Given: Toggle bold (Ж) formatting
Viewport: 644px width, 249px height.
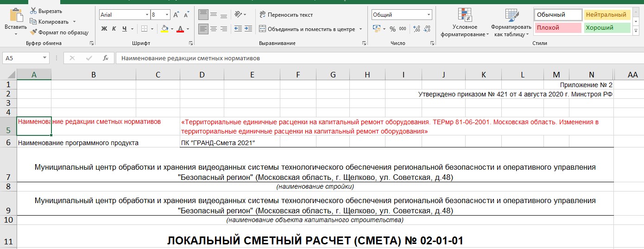Looking at the screenshot, I should click(104, 29).
